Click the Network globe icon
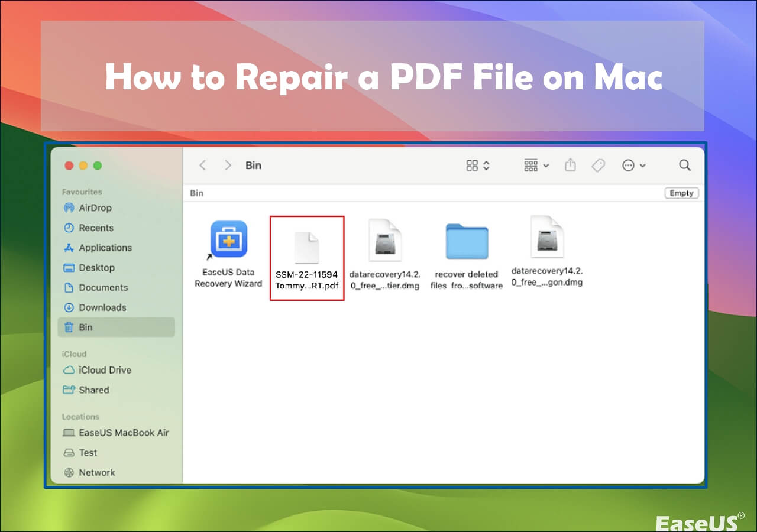Image resolution: width=757 pixels, height=532 pixels. point(69,473)
